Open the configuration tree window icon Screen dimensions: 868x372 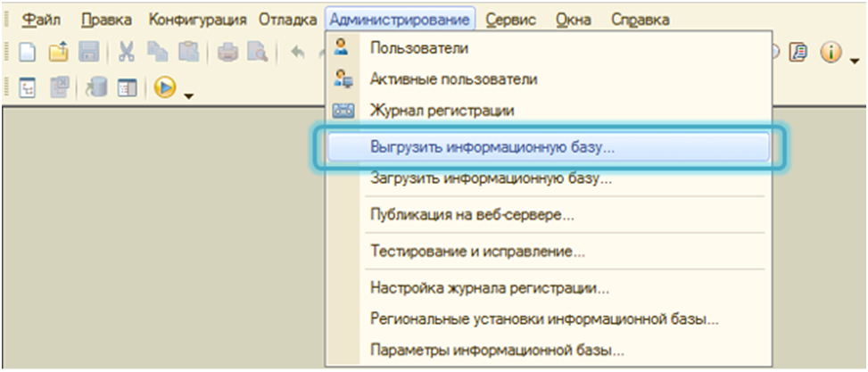(x=28, y=87)
